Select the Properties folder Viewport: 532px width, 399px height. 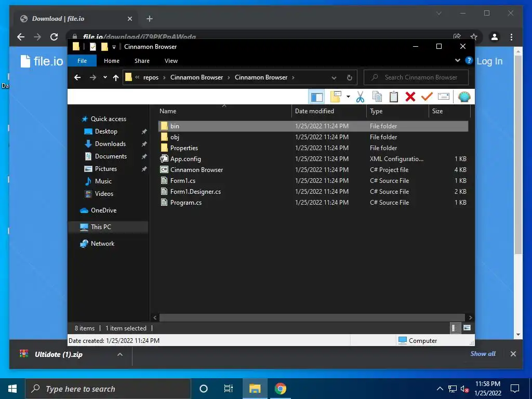[313, 148]
